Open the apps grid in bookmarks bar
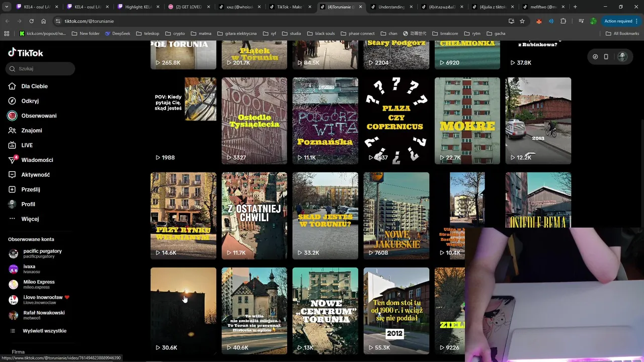644x362 pixels. (7, 33)
